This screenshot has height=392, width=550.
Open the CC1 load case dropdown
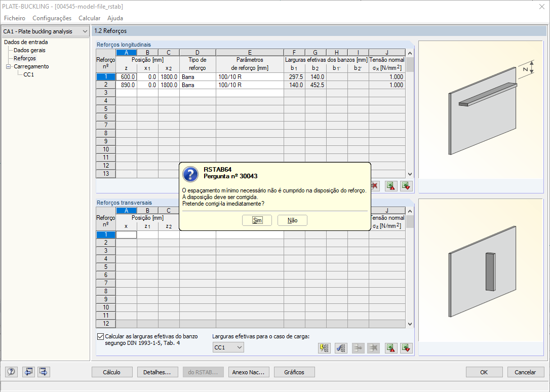coord(228,347)
